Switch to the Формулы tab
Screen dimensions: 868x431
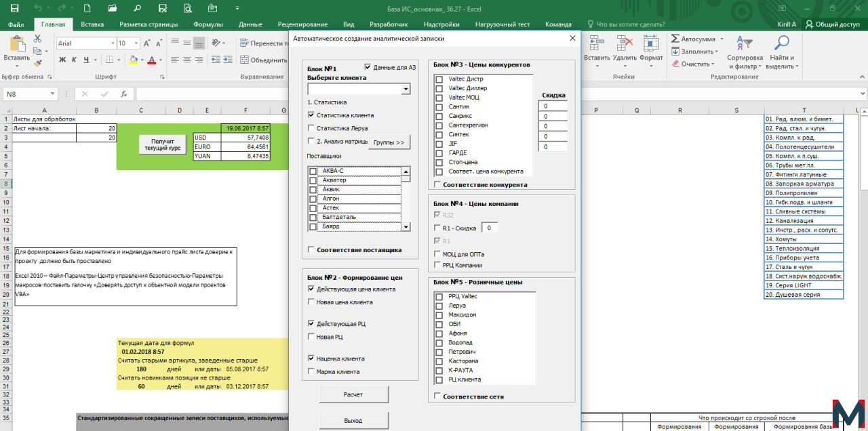tap(208, 24)
